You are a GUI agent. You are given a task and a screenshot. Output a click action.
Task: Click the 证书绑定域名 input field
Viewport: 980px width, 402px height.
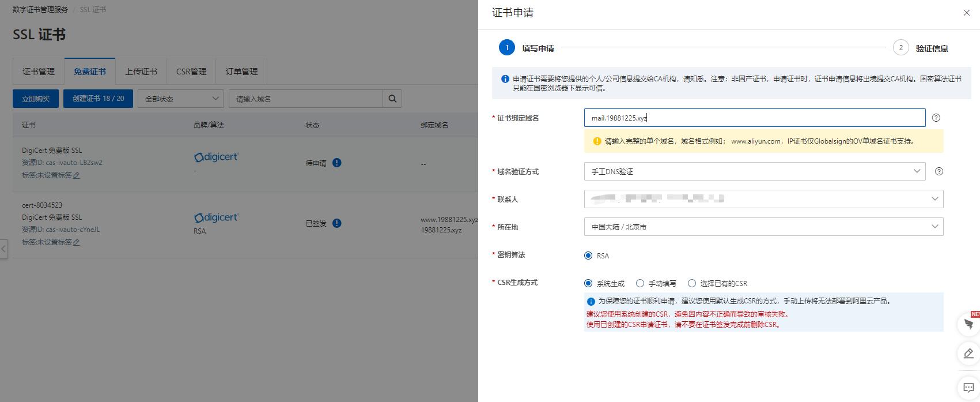coord(755,118)
